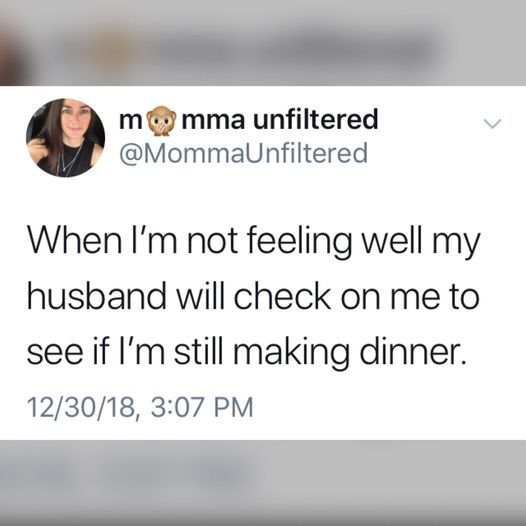526x526 pixels.
Task: Click the word 'feeling' in the tweet
Action: coord(299,243)
